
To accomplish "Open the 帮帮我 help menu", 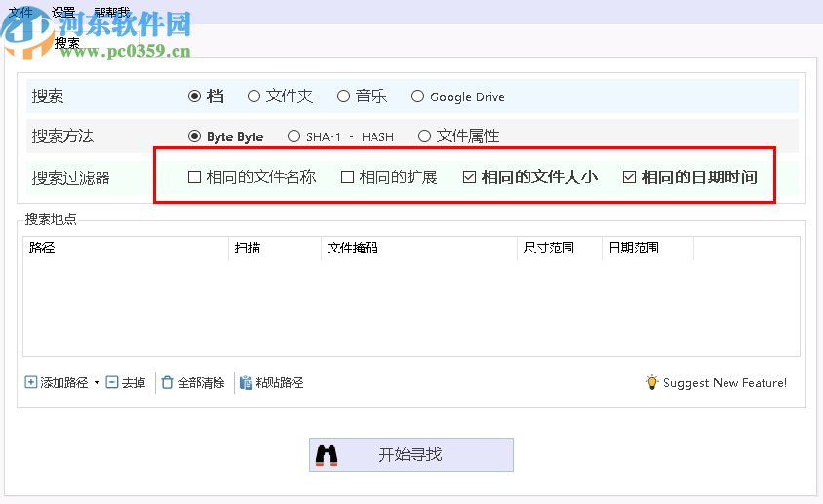I will (x=111, y=12).
